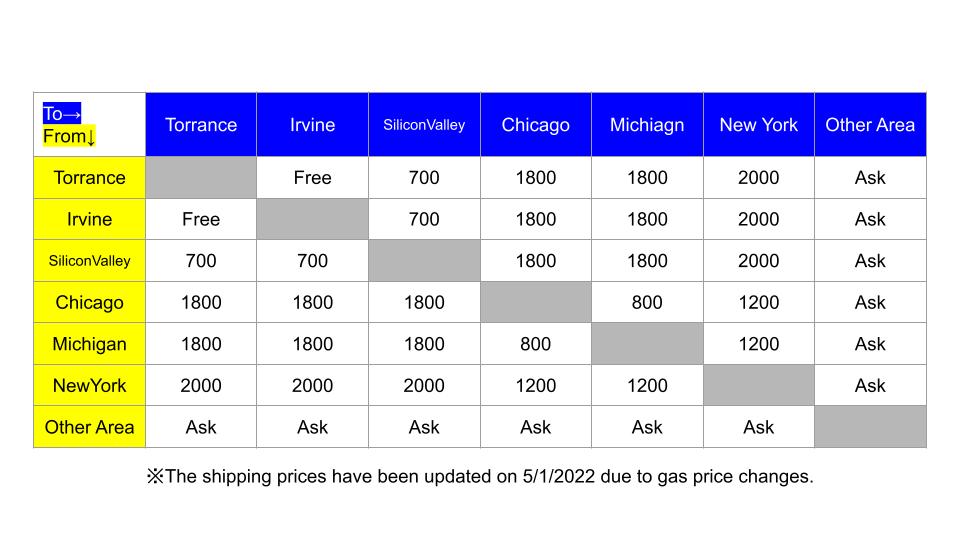Select the gray empty cell in the SiliconValley row

coord(424,261)
